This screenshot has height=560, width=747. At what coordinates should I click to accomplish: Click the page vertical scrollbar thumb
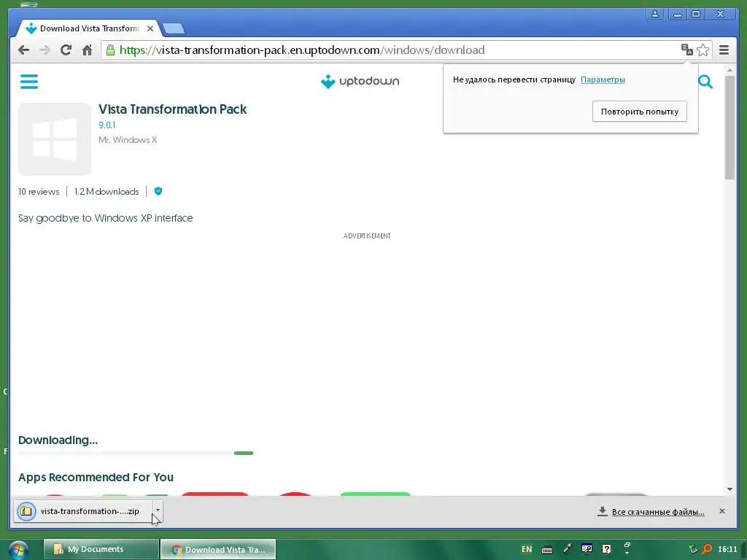729,127
